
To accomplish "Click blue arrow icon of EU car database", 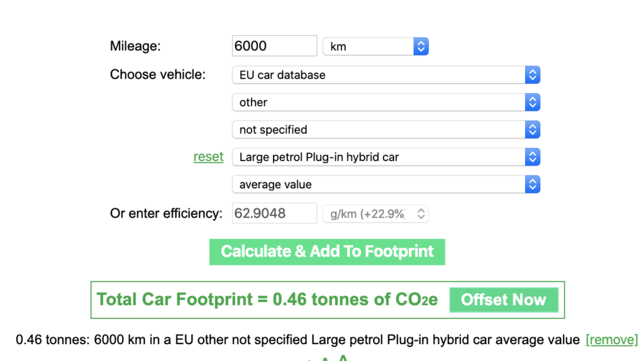I will pos(532,75).
